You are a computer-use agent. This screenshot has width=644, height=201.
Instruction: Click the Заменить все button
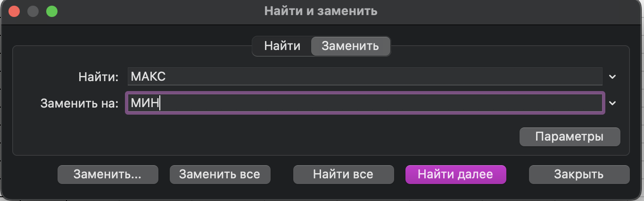click(219, 174)
